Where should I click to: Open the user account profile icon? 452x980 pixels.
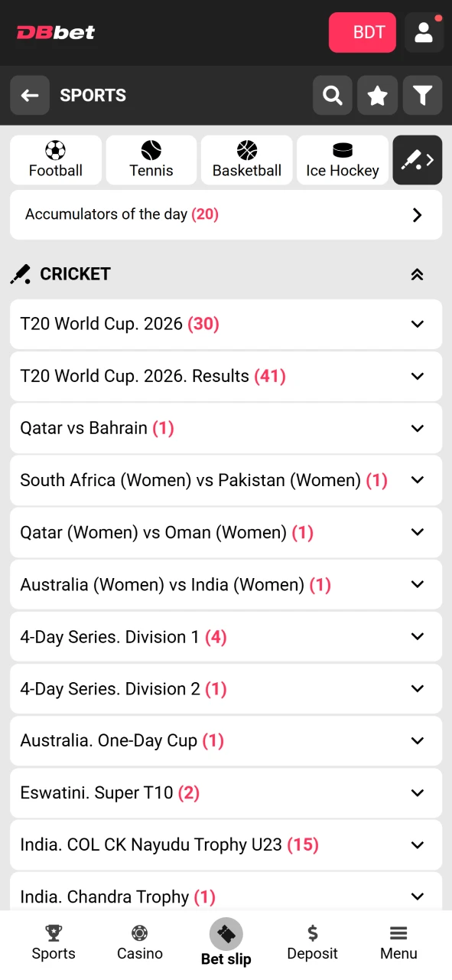pyautogui.click(x=424, y=32)
